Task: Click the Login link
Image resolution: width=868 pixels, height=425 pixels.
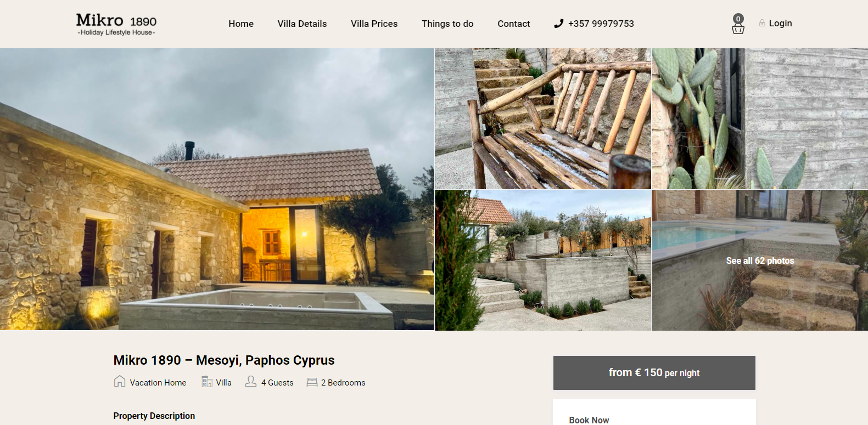Action: pyautogui.click(x=780, y=23)
